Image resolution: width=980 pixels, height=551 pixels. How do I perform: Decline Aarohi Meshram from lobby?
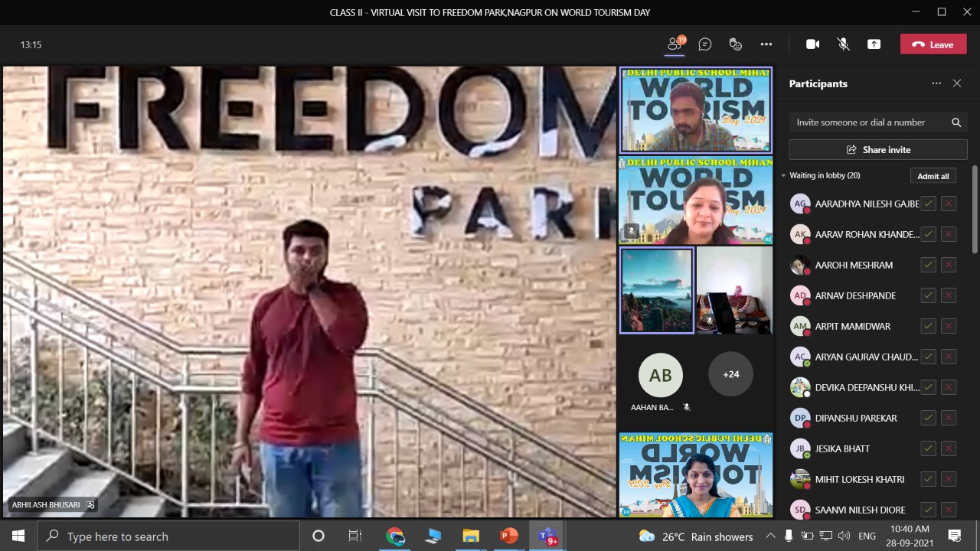(x=949, y=265)
